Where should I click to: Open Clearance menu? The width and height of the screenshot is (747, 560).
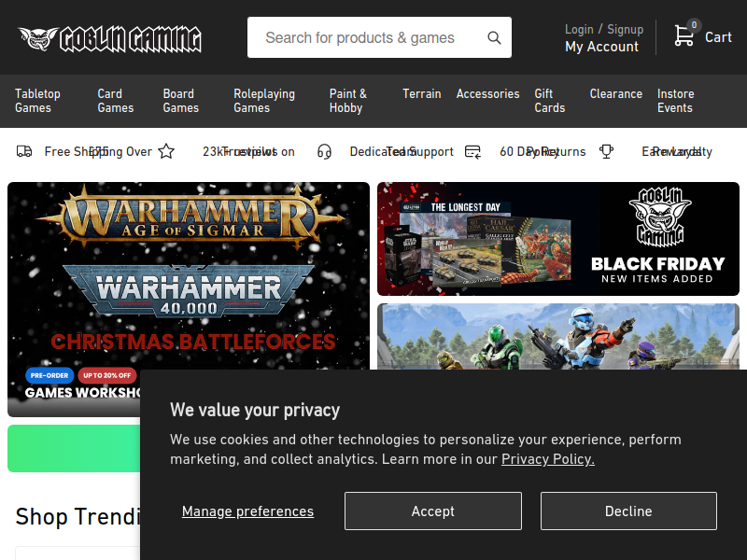click(x=616, y=94)
